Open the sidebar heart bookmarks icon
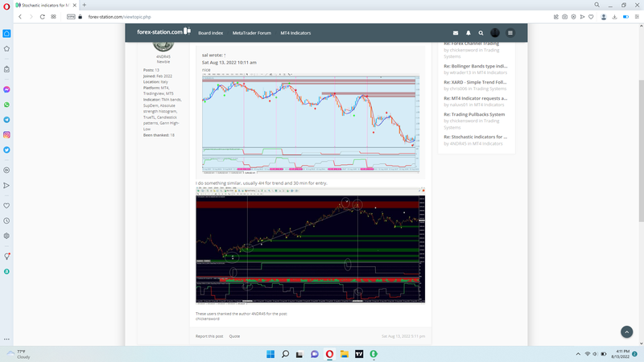The height and width of the screenshot is (362, 644). (6, 206)
